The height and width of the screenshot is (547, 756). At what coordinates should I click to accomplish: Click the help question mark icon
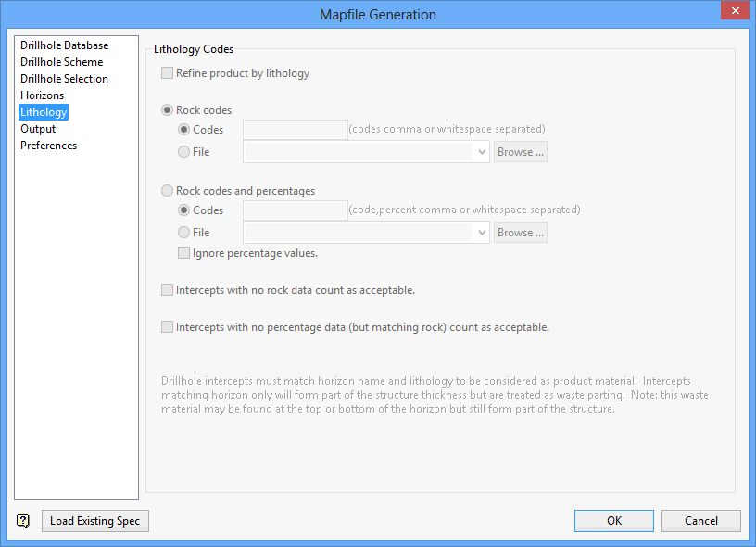pyautogui.click(x=23, y=521)
